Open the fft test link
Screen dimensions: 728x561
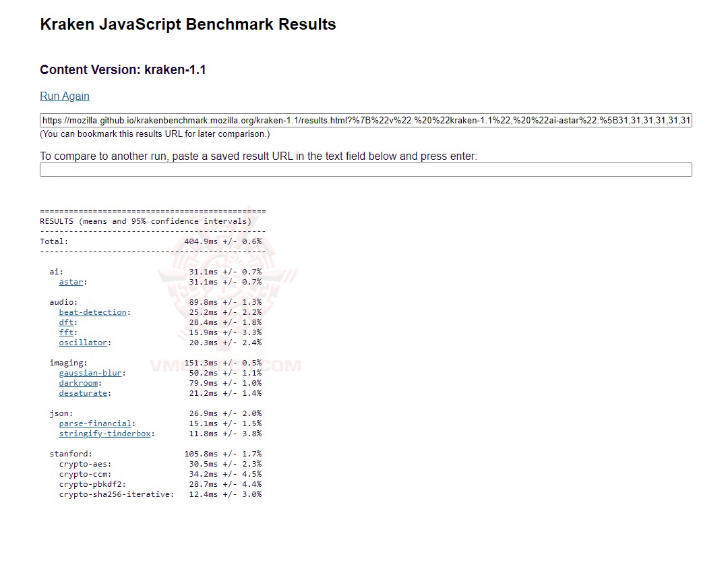pos(66,332)
